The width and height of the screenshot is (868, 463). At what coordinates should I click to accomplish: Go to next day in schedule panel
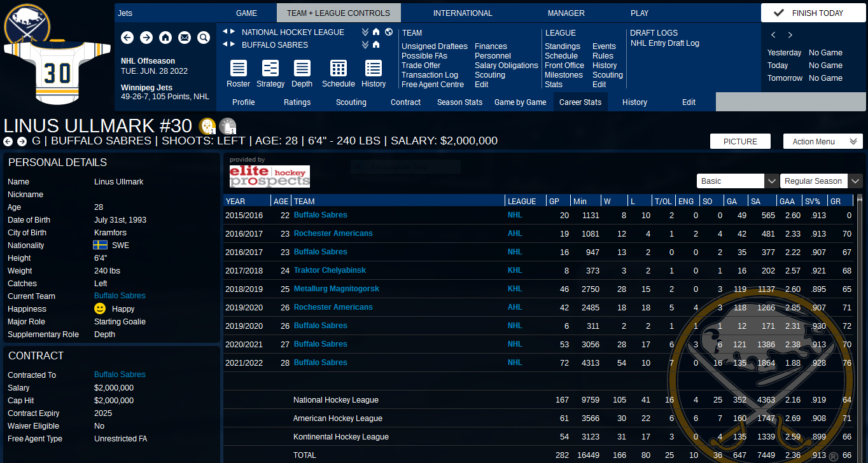click(790, 35)
